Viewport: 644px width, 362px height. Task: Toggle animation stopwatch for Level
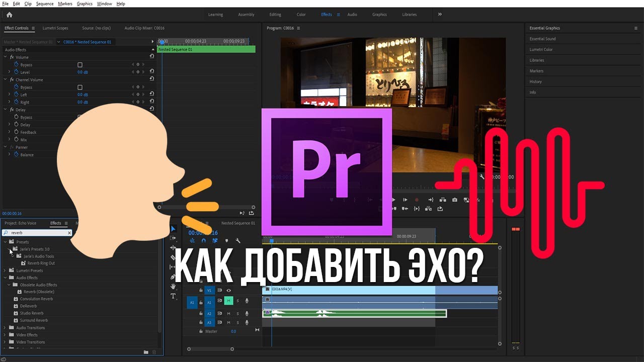pos(16,72)
